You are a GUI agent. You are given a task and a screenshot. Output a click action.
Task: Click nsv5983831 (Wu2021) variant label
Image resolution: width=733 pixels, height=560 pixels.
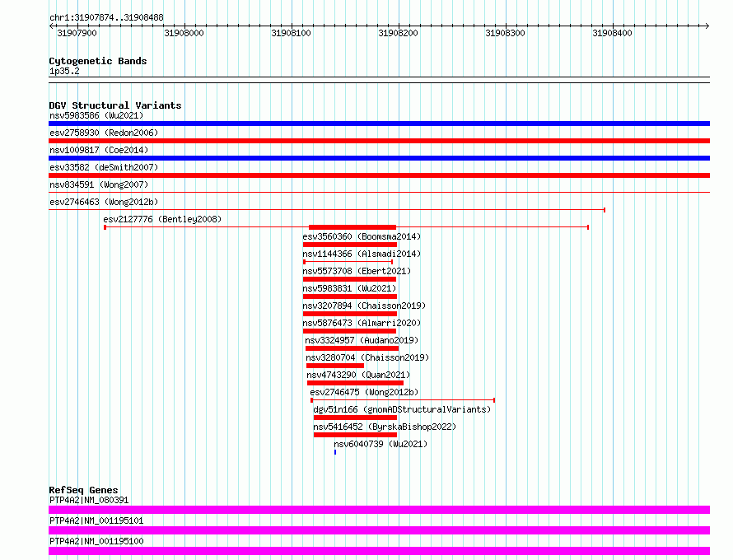tap(349, 288)
